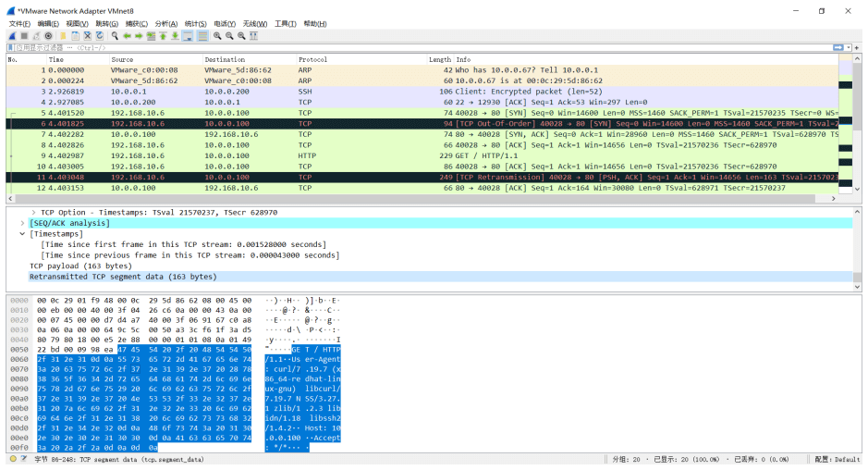Select packet 9 GET / HTTP/1.1
This screenshot has height=470, width=868.
(422, 155)
